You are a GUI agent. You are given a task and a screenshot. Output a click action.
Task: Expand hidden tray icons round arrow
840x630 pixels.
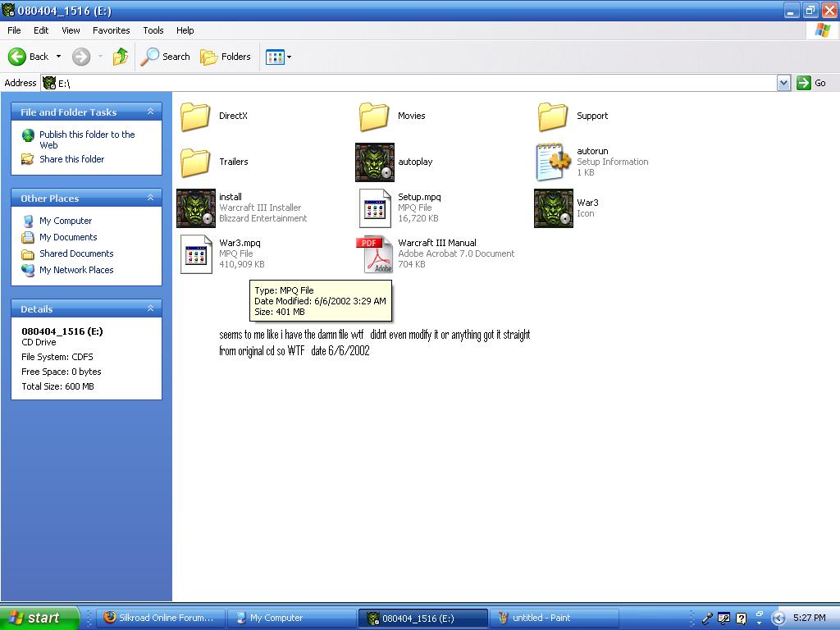point(778,619)
